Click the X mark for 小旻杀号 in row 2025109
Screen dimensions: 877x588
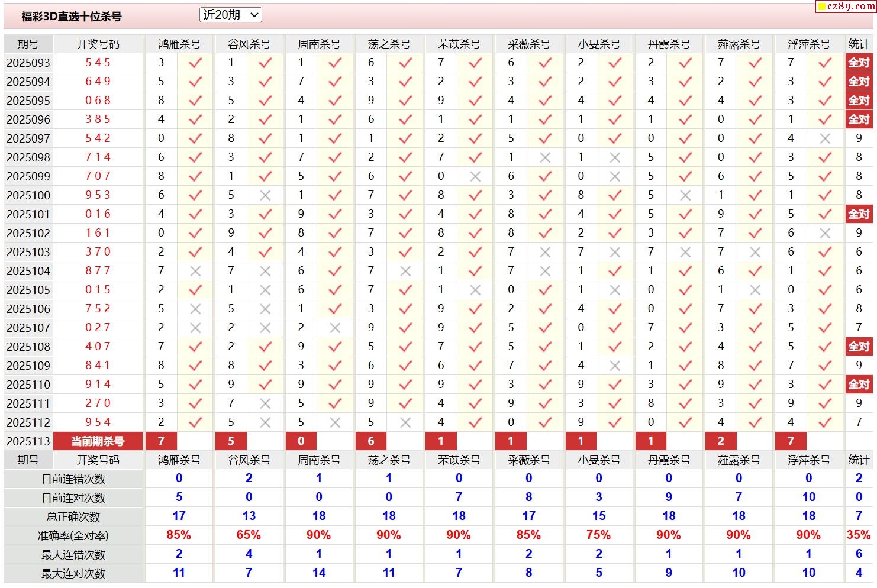coord(615,366)
